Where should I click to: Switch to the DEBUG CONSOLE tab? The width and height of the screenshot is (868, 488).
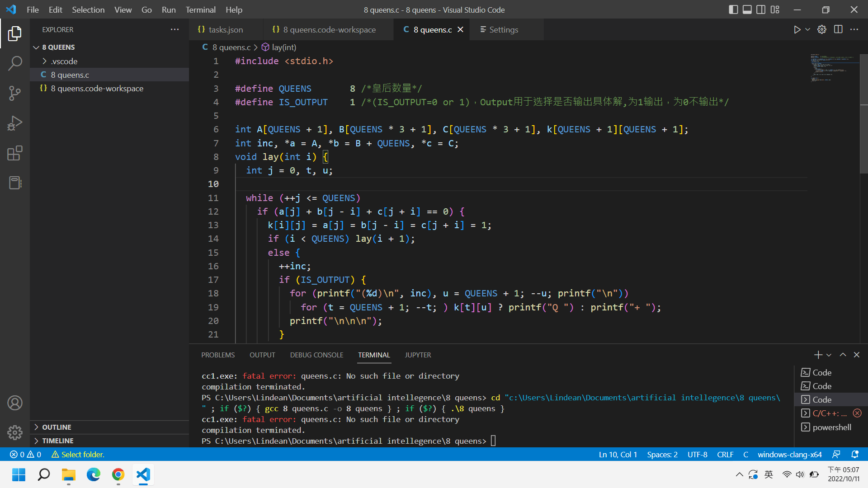tap(316, 355)
